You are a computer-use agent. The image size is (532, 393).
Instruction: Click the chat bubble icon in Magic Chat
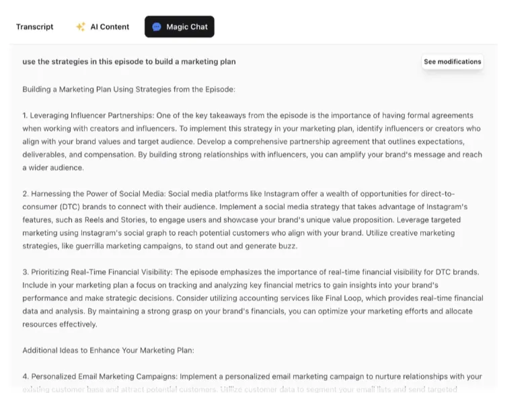click(x=157, y=27)
